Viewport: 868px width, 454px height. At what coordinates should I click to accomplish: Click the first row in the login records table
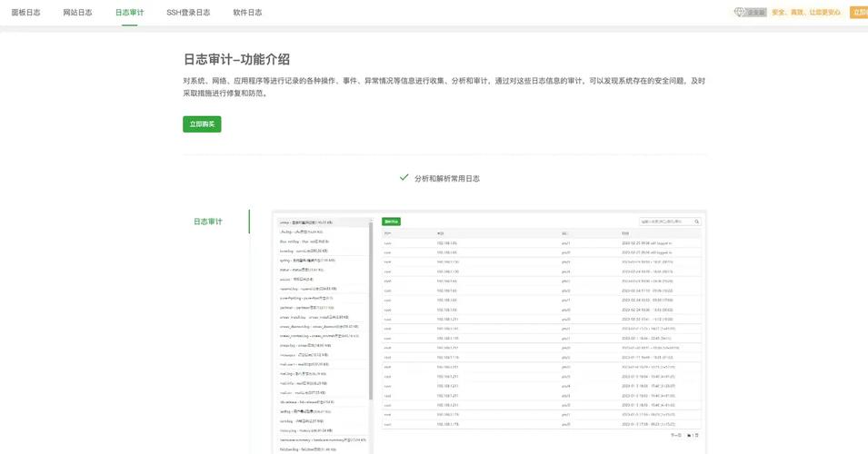[x=542, y=242]
